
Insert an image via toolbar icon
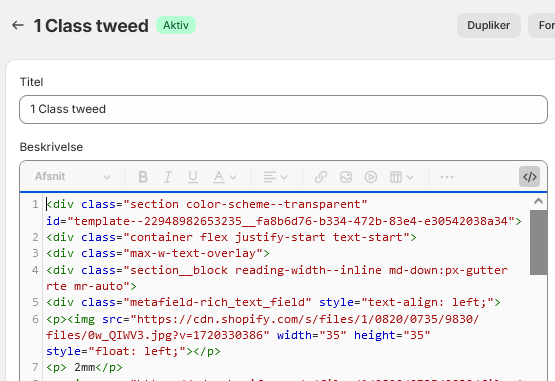(346, 177)
